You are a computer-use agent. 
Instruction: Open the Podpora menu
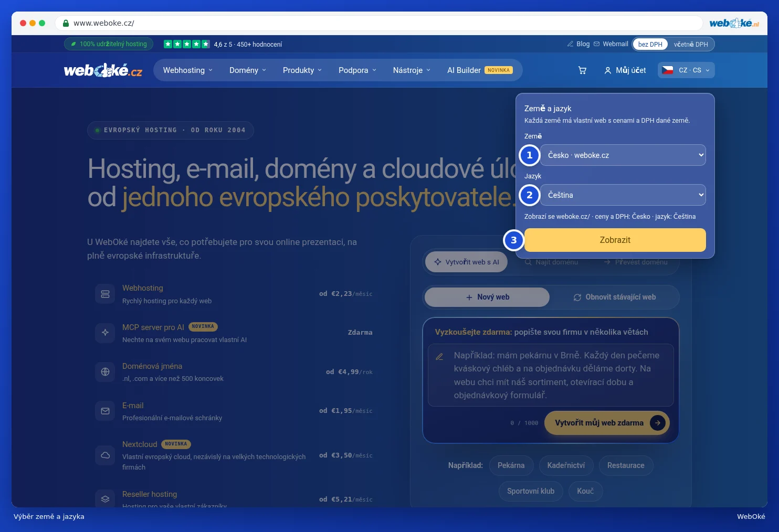coord(357,70)
